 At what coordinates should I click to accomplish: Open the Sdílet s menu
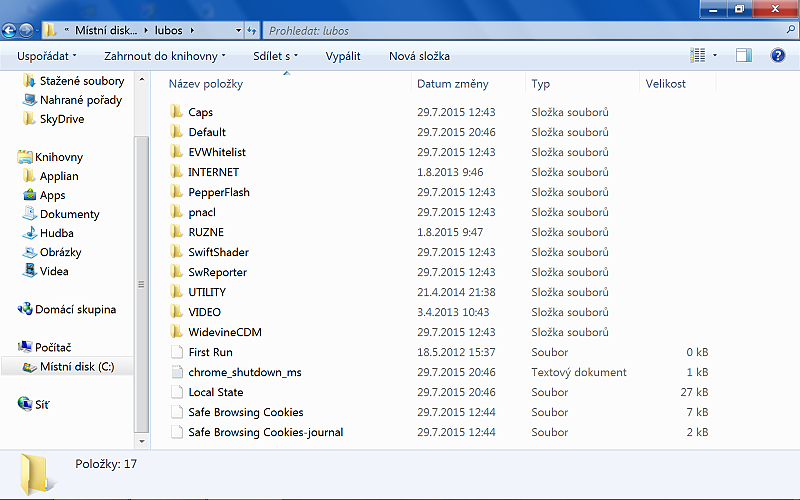[277, 56]
